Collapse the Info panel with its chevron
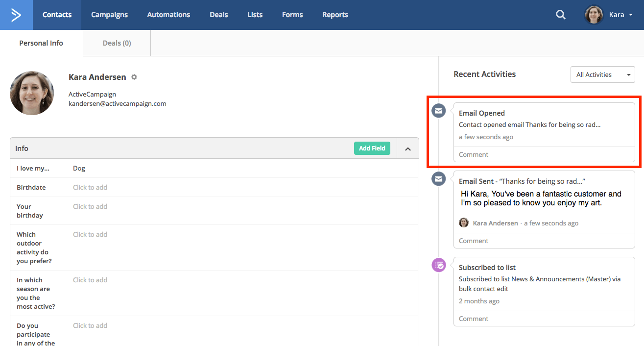The image size is (644, 346). 407,148
